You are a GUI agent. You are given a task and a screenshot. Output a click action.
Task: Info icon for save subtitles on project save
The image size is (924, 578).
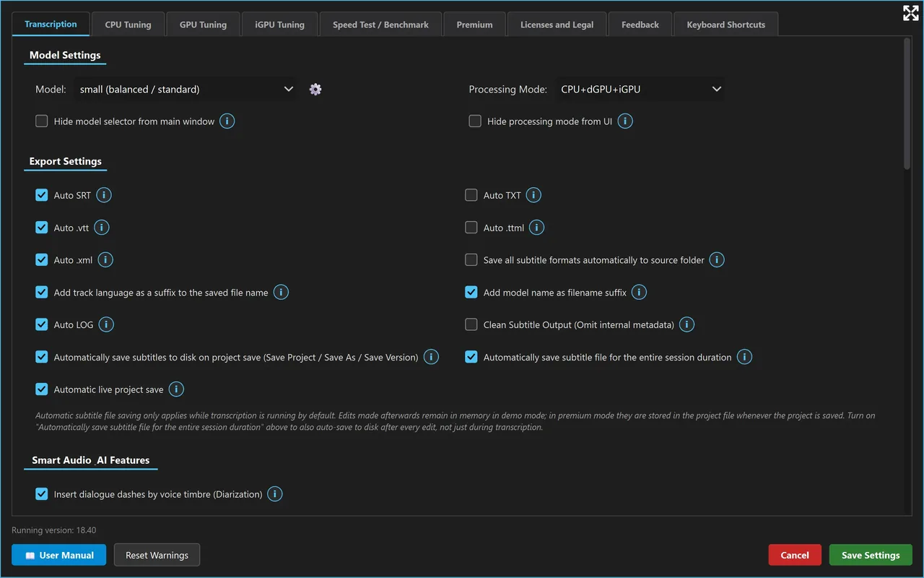tap(431, 357)
